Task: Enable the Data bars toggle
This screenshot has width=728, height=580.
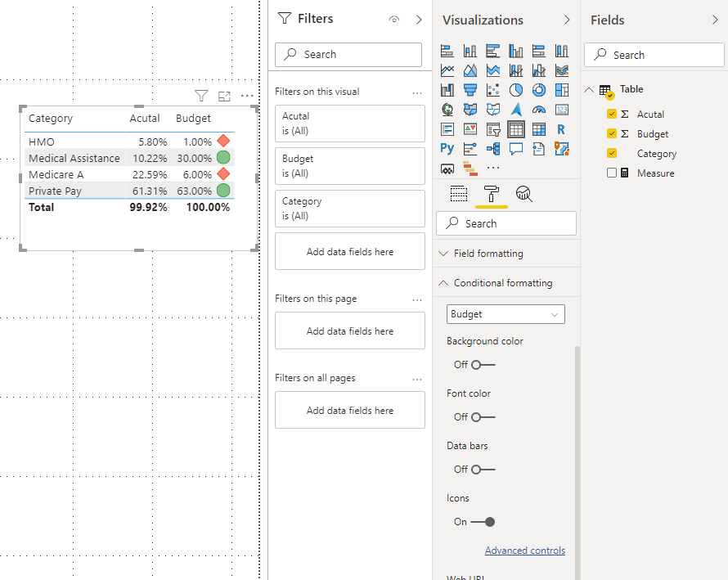Action: click(x=483, y=470)
